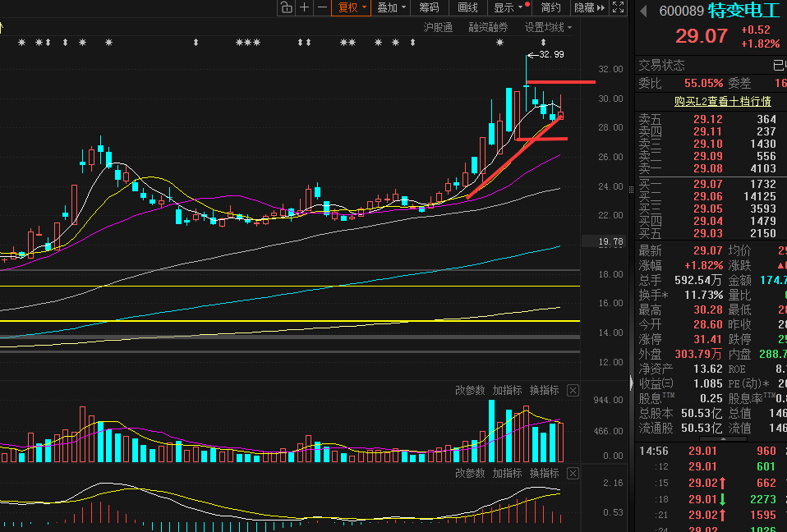Open 设置均线 moving average settings
This screenshot has height=532, width=787.
coord(547,27)
